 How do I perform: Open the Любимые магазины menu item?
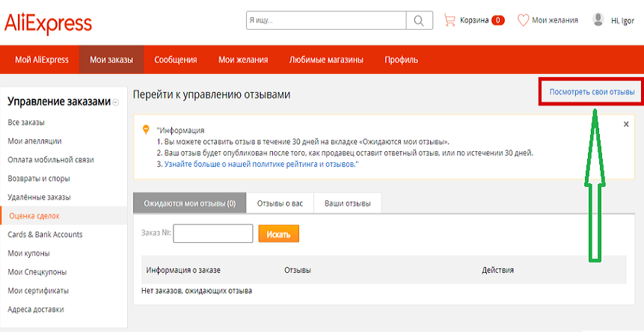(x=326, y=60)
